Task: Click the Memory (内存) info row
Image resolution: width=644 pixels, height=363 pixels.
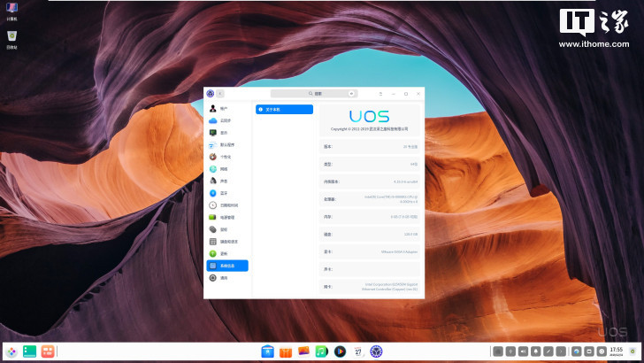Action: (370, 217)
